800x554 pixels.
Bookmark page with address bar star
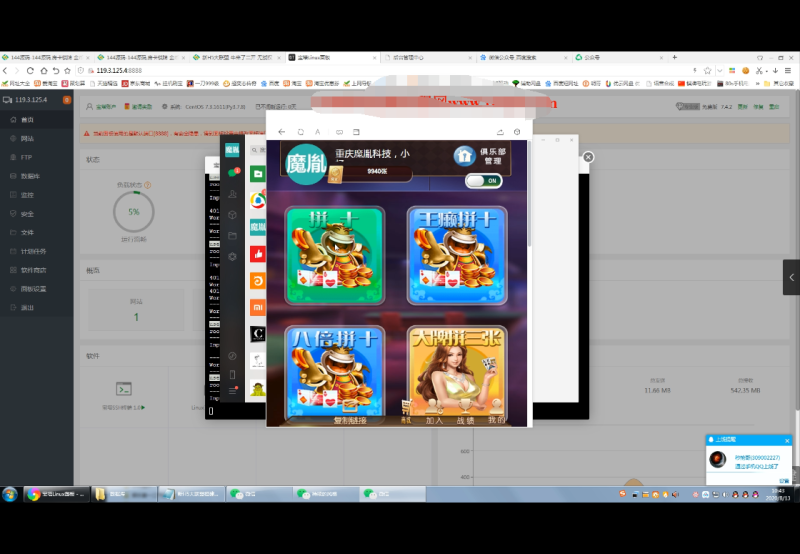click(x=708, y=70)
